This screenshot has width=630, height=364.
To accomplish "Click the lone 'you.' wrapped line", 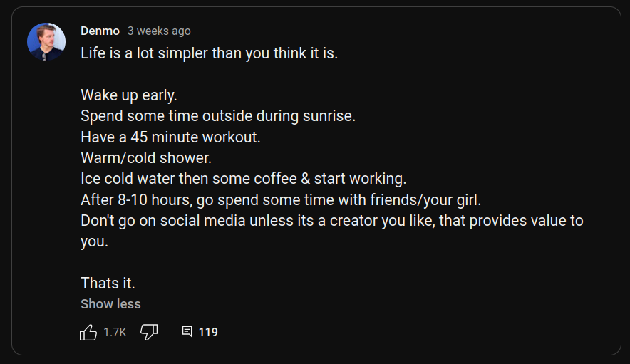I will [x=94, y=241].
